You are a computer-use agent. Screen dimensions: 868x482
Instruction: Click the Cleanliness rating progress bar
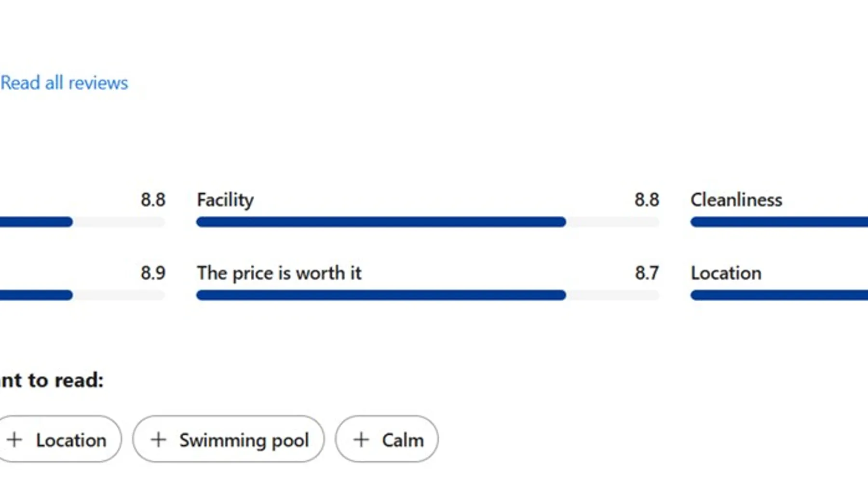(x=779, y=222)
